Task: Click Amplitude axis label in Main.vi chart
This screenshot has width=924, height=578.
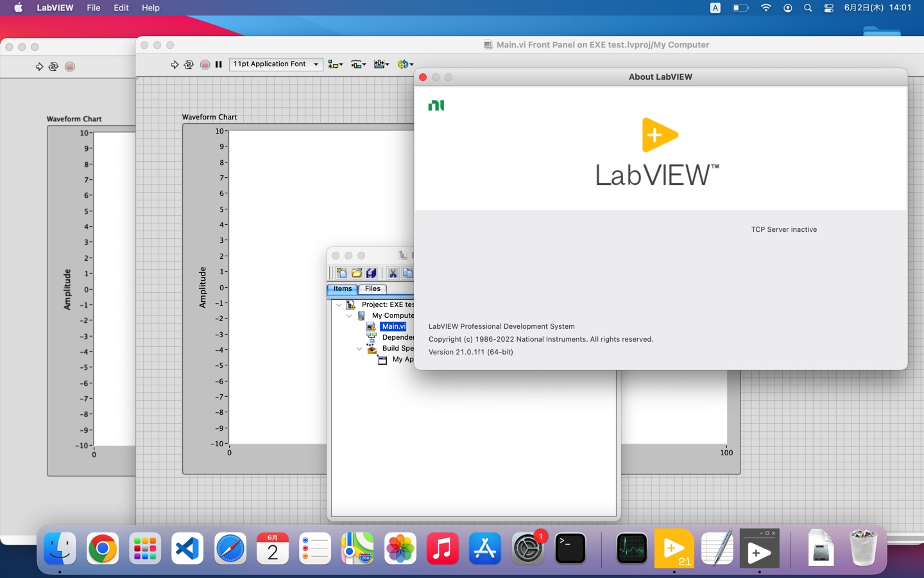Action: tap(202, 287)
